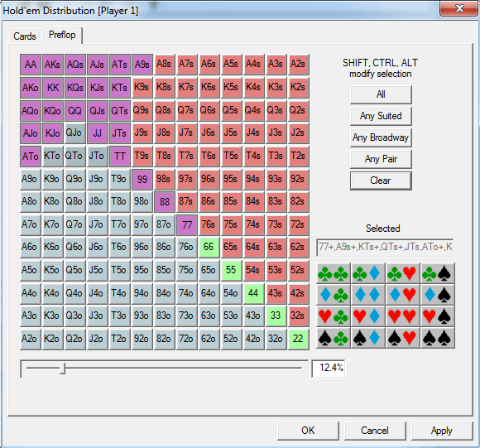Click the 12.4% percentage field

click(x=329, y=369)
